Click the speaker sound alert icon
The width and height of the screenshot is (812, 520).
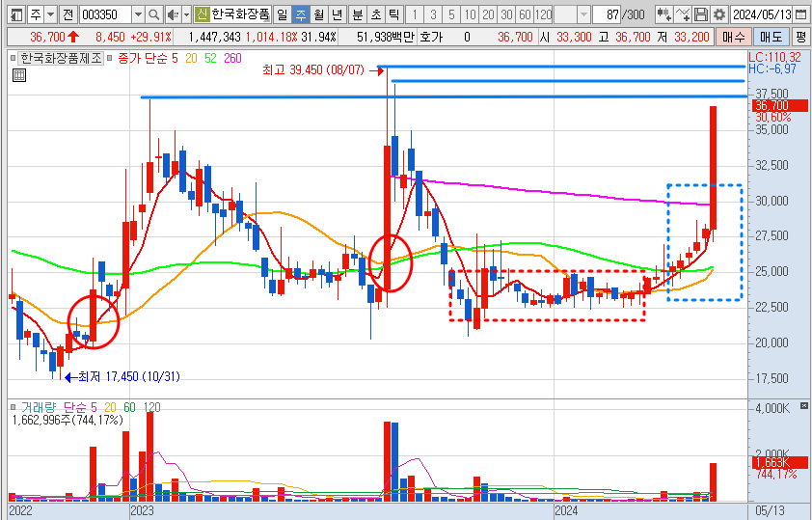[x=173, y=14]
